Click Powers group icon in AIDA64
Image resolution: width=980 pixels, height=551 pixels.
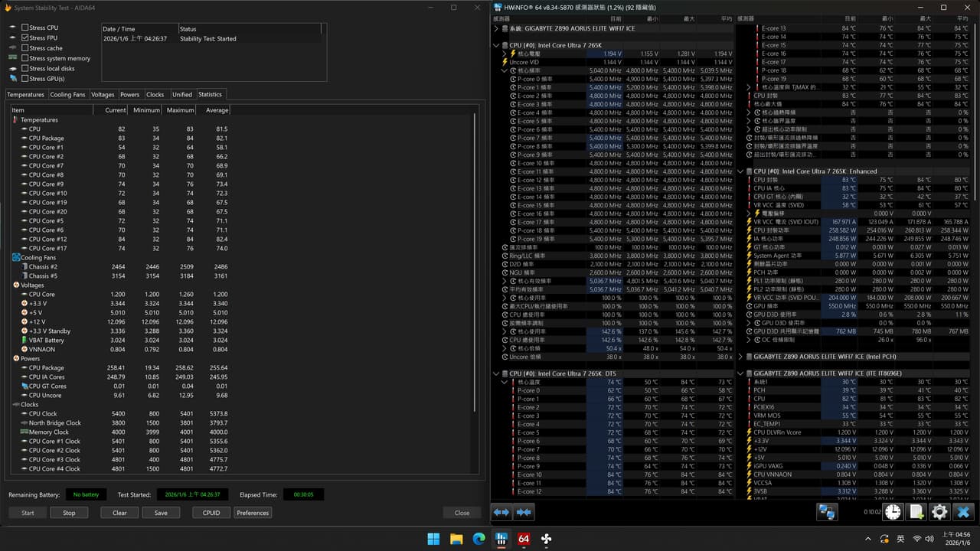click(x=16, y=359)
